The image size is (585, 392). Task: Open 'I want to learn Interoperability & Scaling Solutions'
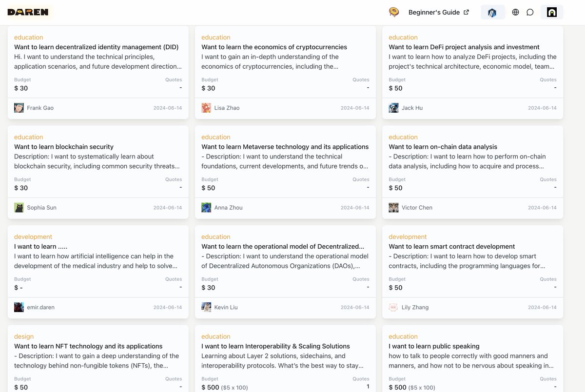pyautogui.click(x=275, y=346)
